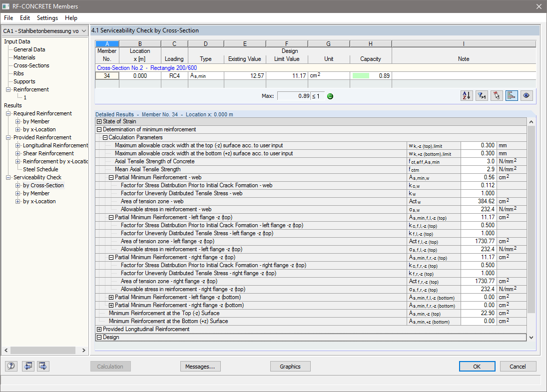Click limit value cell 11.17

click(x=287, y=76)
